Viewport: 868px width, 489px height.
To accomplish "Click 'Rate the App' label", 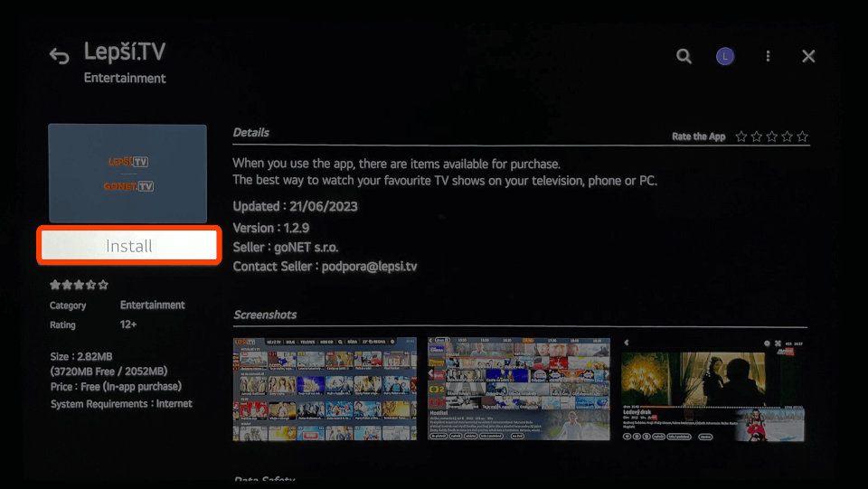I will click(699, 136).
